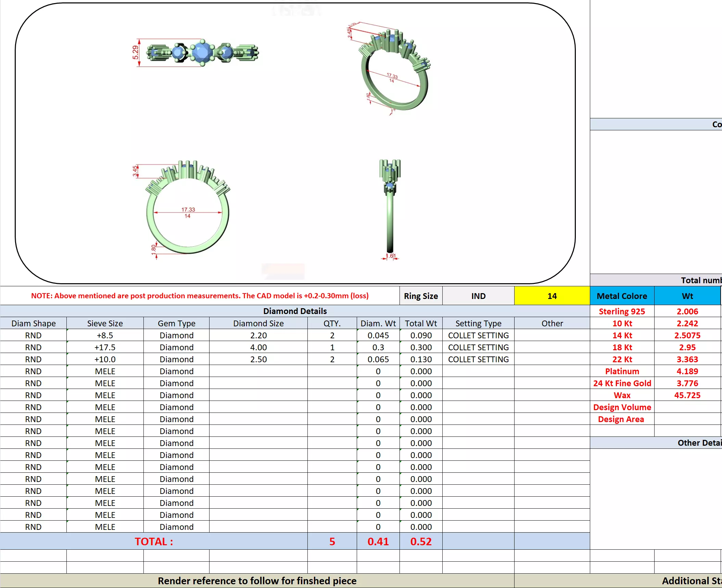
Task: Select the yellow ring size 14 cell
Action: 552,296
